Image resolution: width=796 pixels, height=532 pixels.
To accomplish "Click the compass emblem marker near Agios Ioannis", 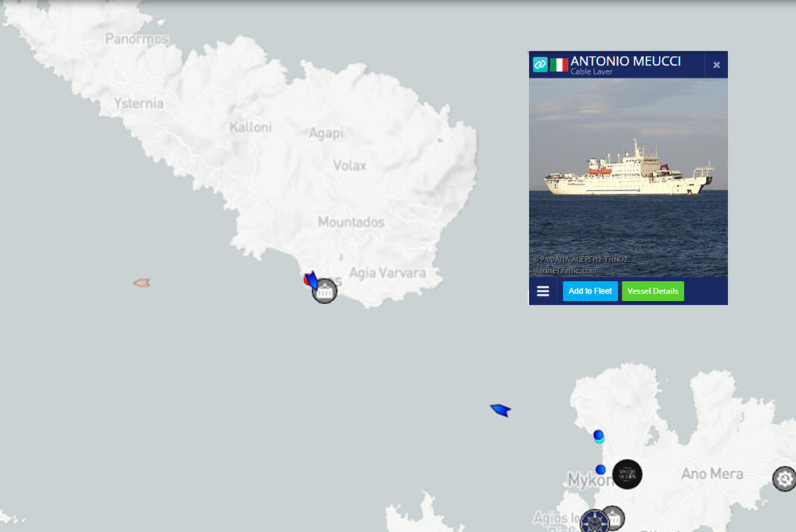I will click(x=595, y=521).
